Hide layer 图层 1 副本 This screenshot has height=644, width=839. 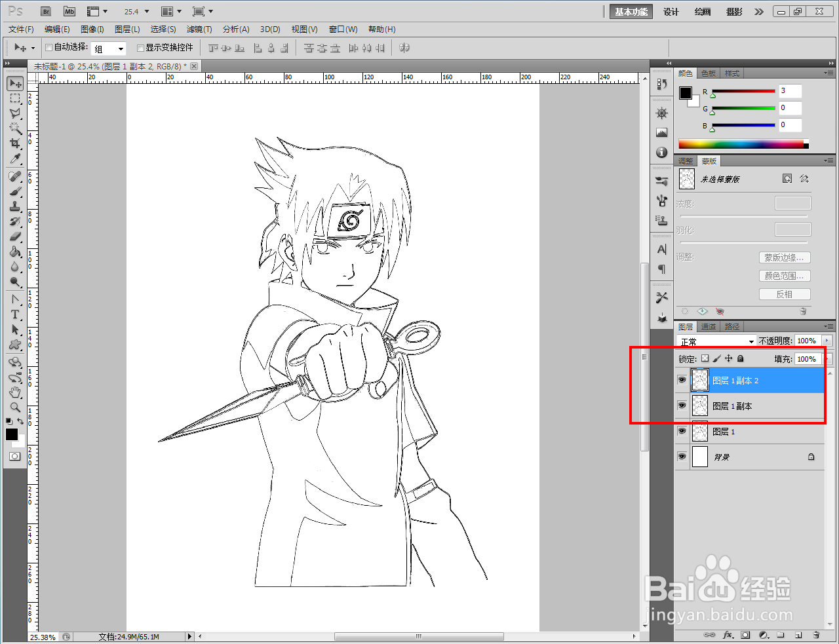682,406
